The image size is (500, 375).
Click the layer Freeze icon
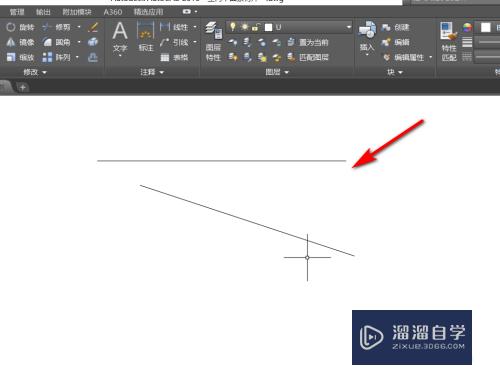[x=262, y=42]
